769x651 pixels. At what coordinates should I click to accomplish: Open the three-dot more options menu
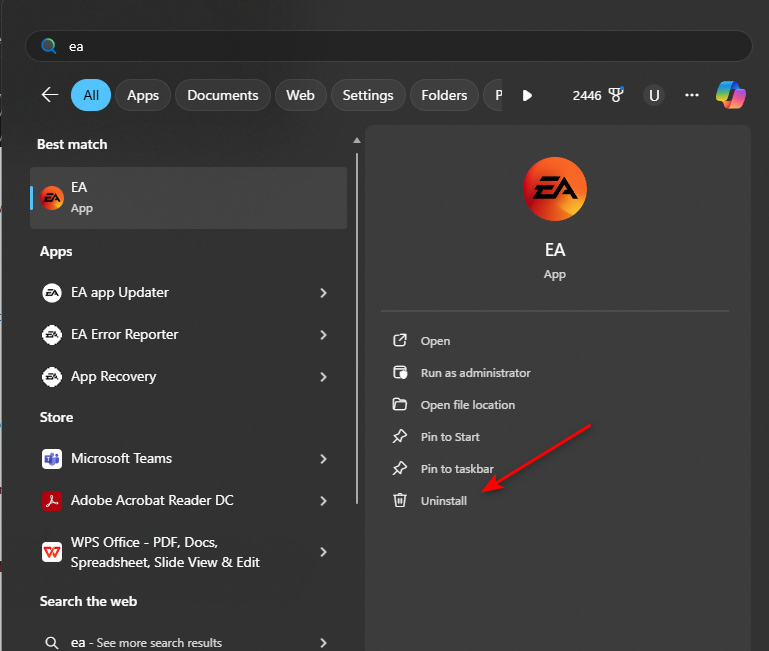point(692,95)
